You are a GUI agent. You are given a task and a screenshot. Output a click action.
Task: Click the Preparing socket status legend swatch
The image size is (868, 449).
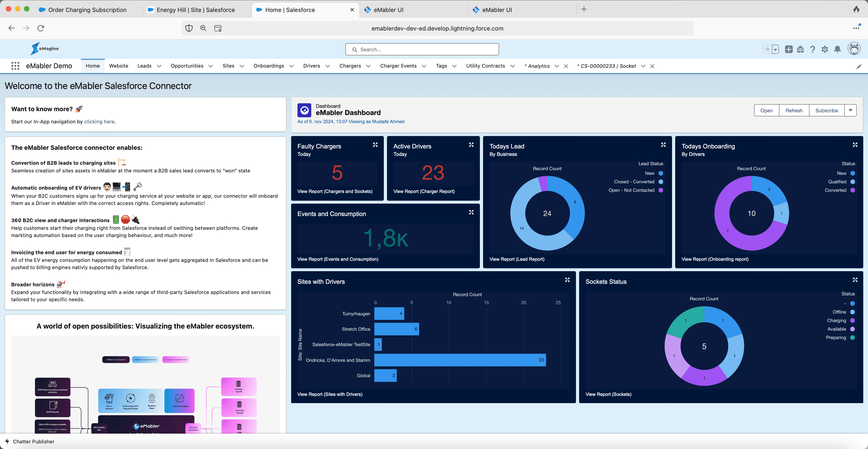pos(852,338)
